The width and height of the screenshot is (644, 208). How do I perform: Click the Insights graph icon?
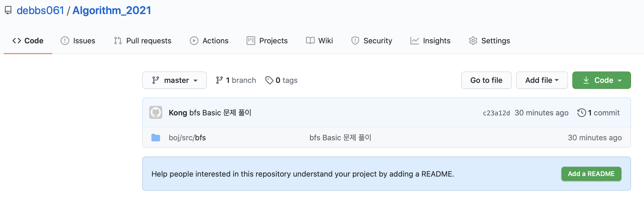pos(415,41)
